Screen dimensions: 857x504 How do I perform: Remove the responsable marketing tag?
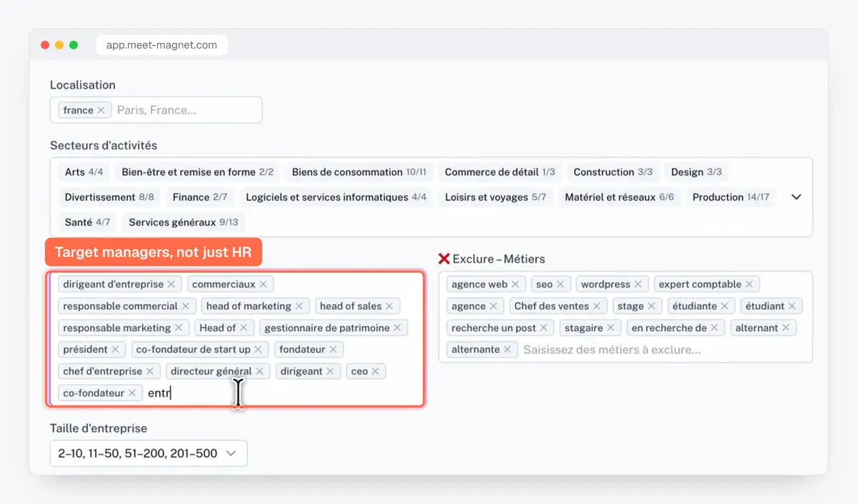coord(179,328)
